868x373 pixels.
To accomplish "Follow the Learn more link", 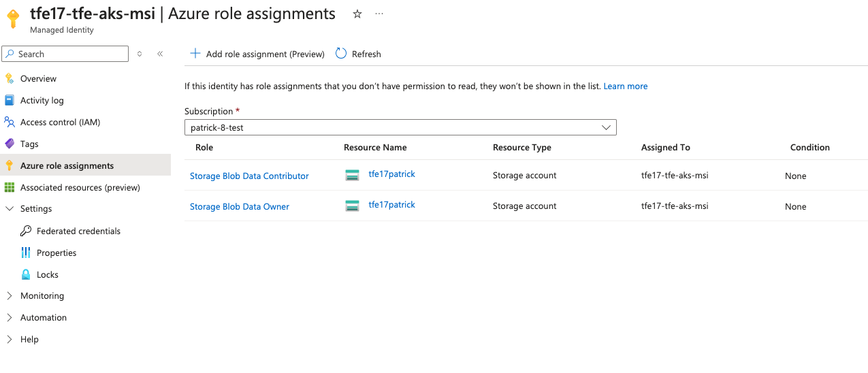I will [x=625, y=86].
